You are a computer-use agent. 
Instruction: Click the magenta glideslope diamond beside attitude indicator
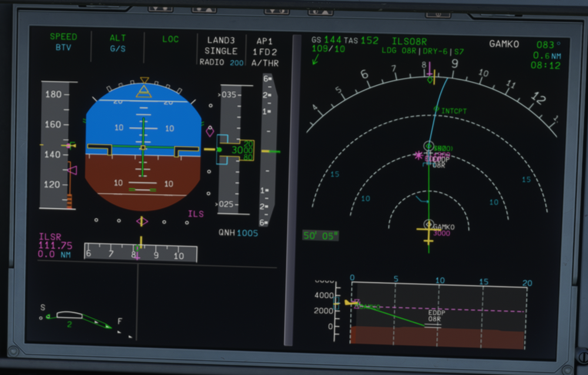coord(210,131)
